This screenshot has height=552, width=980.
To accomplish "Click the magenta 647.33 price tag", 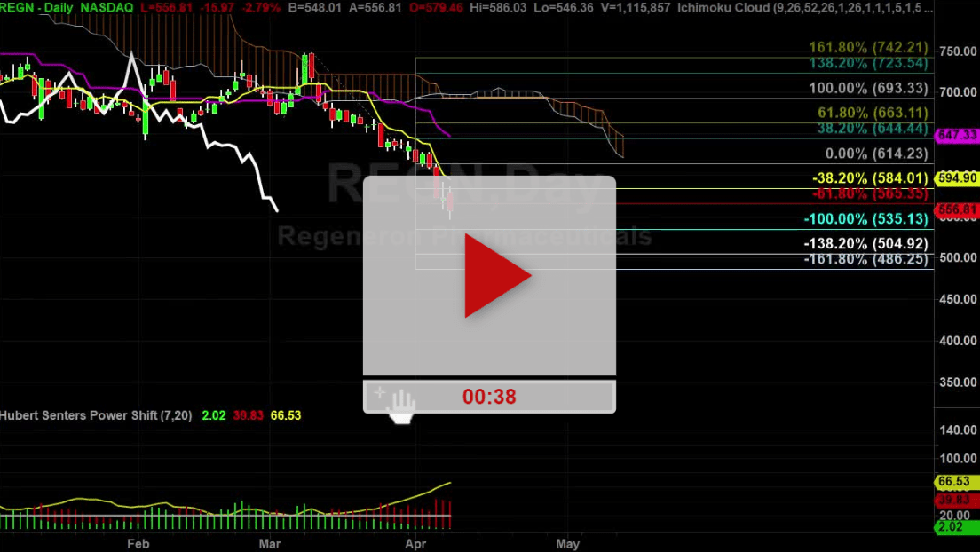I will click(957, 135).
